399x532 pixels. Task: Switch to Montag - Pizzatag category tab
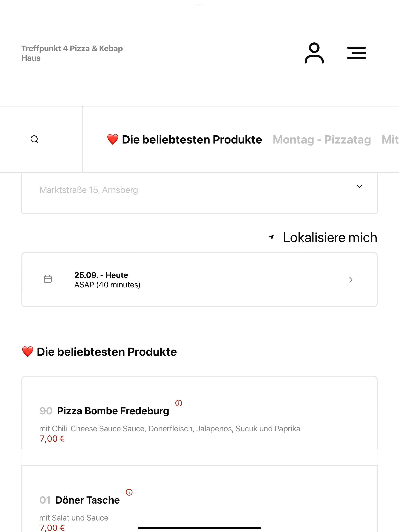(322, 139)
